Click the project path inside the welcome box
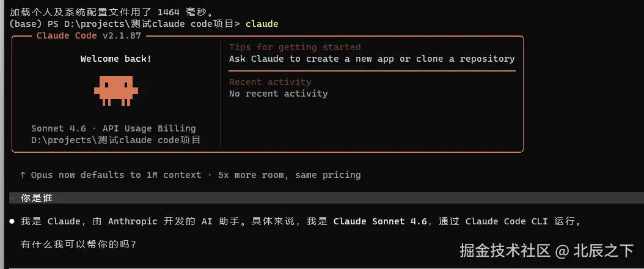 pos(116,140)
